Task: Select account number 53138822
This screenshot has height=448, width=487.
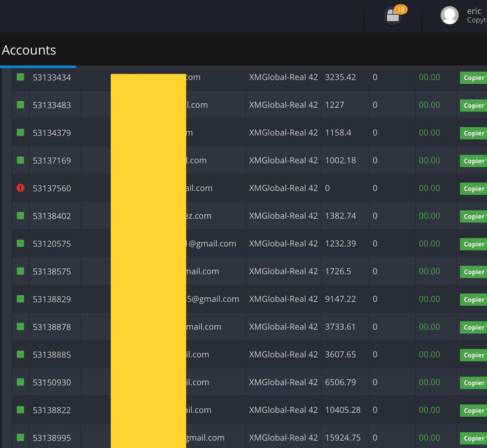Action: click(x=52, y=410)
